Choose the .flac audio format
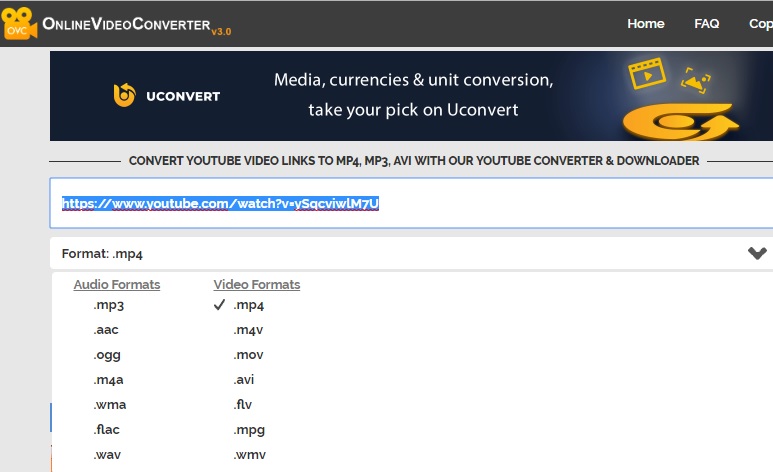The height and width of the screenshot is (472, 773). click(x=109, y=430)
